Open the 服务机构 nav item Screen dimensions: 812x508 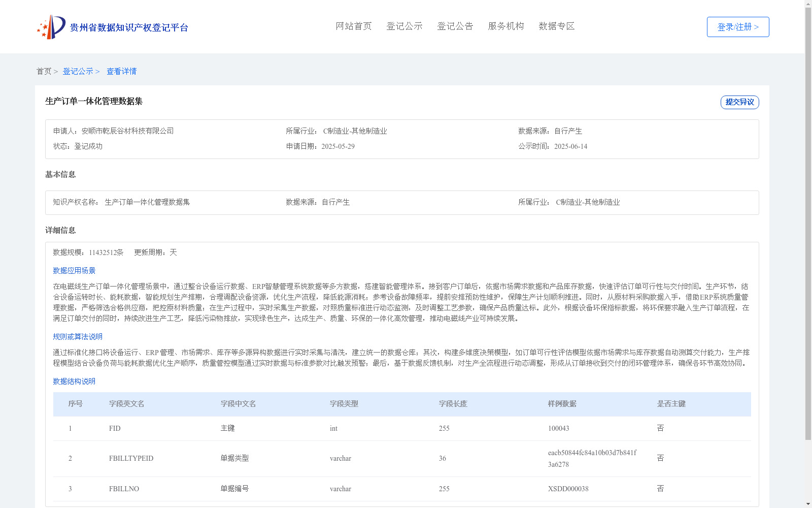point(506,26)
